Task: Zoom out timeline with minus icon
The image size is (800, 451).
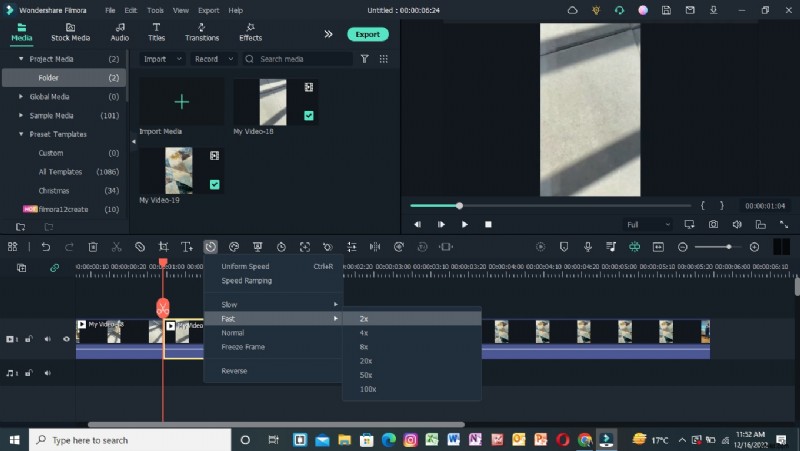Action: [683, 247]
